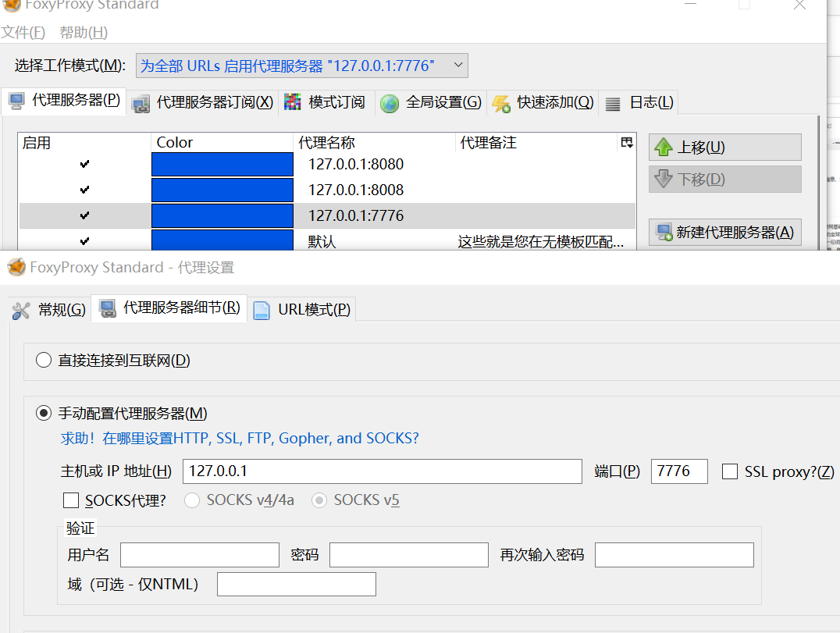Click the document icon on URL模式 tab

point(262,311)
